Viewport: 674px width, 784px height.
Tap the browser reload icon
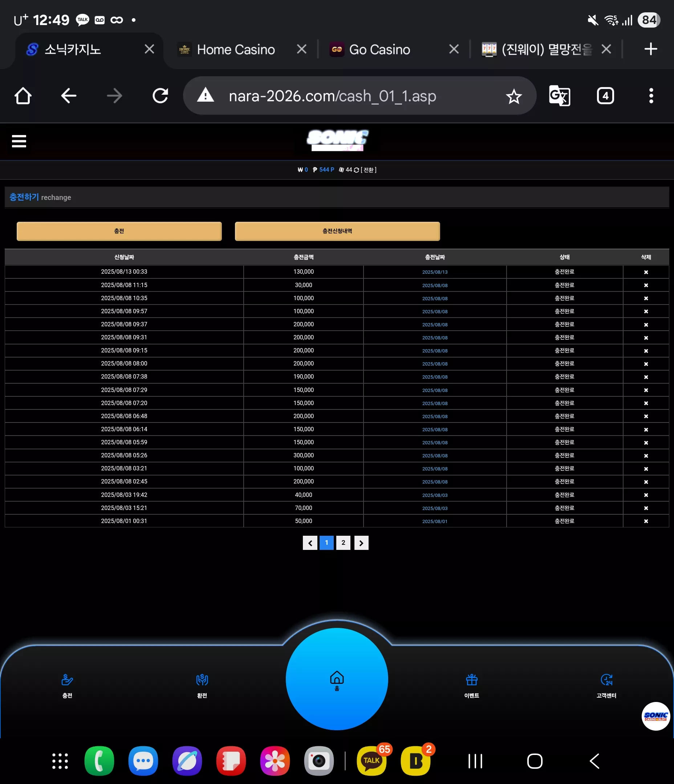tap(160, 96)
